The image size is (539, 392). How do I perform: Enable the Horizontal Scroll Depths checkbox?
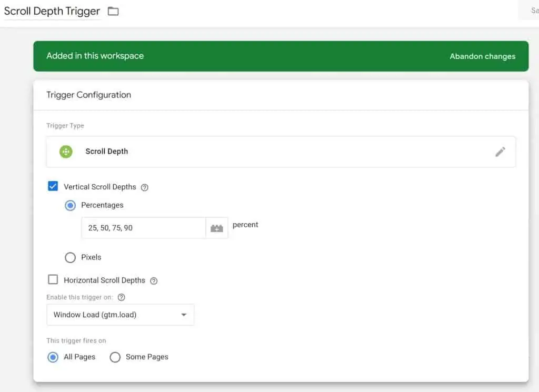(x=52, y=280)
